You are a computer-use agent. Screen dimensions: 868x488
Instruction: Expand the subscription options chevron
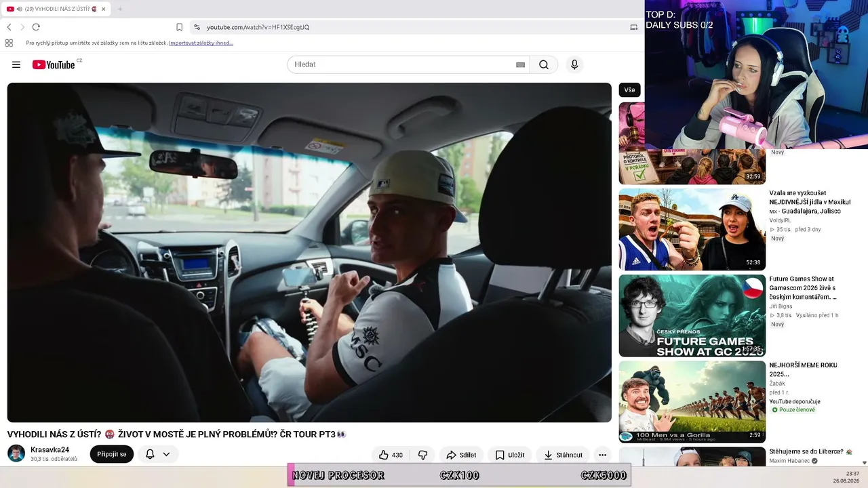click(x=166, y=454)
